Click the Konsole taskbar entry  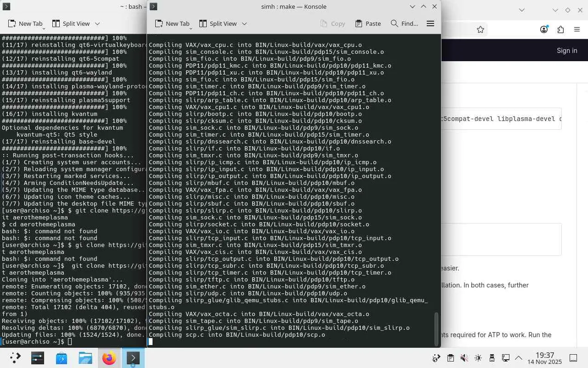[133, 358]
